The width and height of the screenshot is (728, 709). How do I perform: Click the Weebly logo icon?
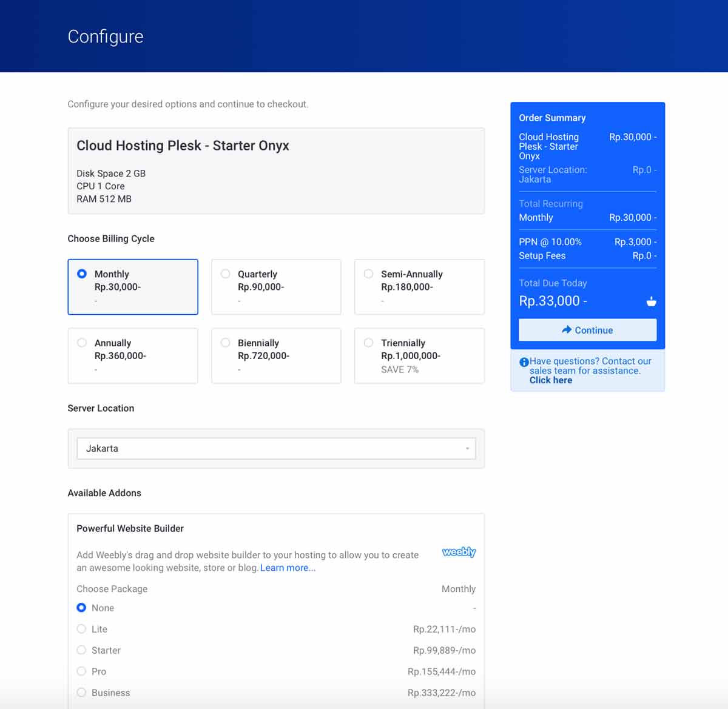459,552
